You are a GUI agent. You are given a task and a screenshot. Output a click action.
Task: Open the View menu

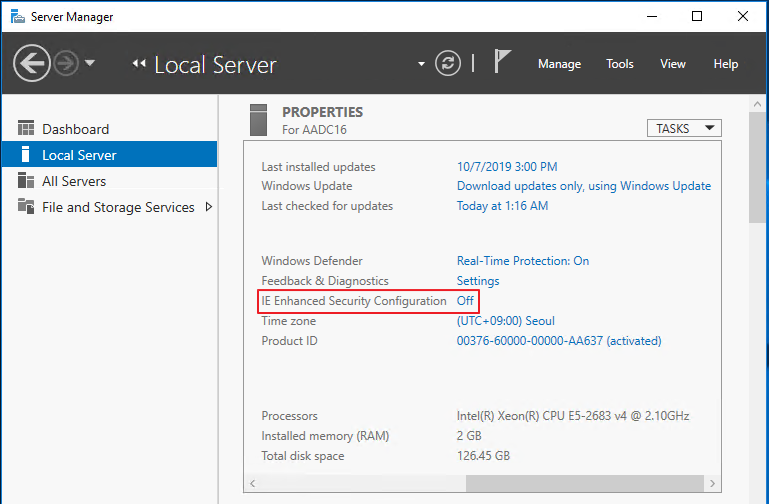click(x=672, y=64)
